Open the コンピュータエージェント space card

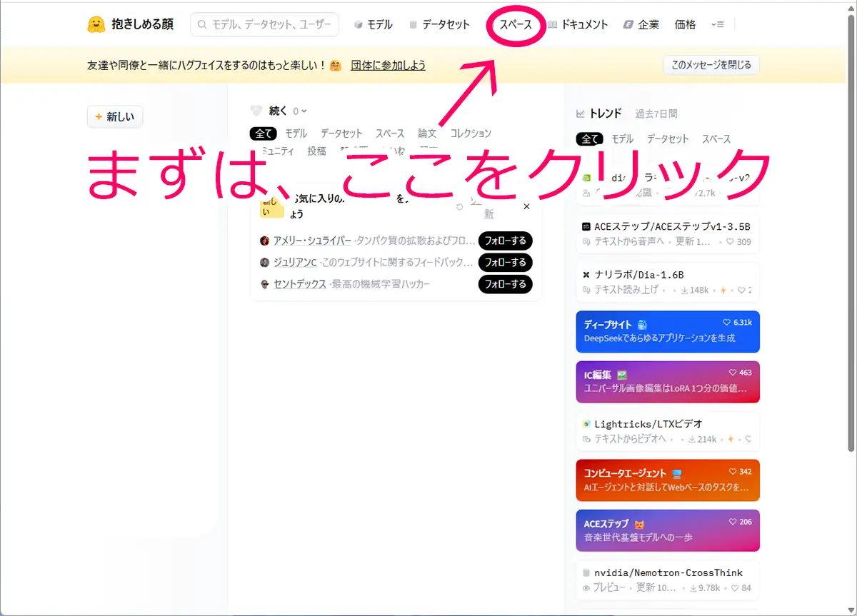(x=668, y=480)
